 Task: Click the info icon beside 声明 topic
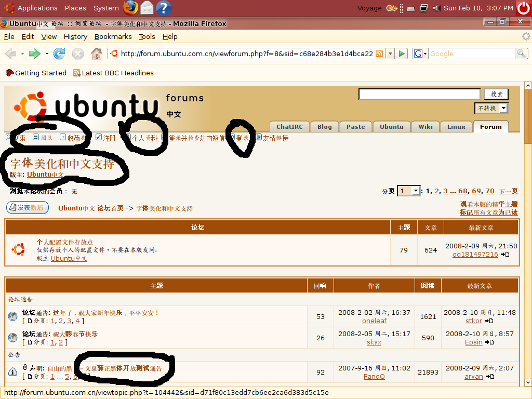[x=12, y=372]
